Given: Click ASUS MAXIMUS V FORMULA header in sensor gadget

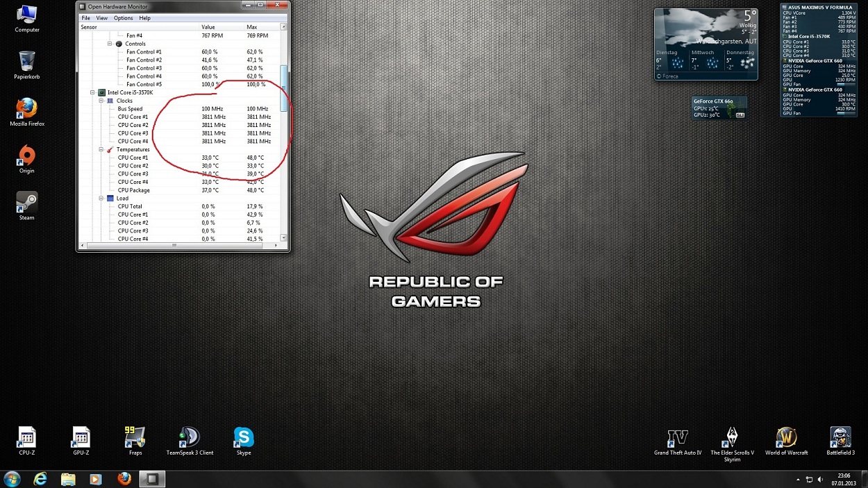Looking at the screenshot, I should click(819, 8).
